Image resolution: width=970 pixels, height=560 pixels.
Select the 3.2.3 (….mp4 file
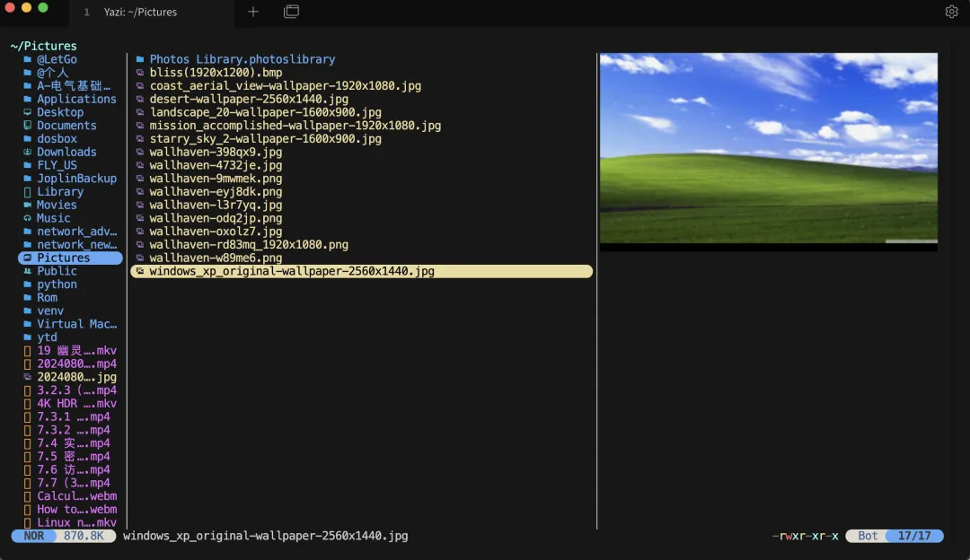pyautogui.click(x=76, y=390)
